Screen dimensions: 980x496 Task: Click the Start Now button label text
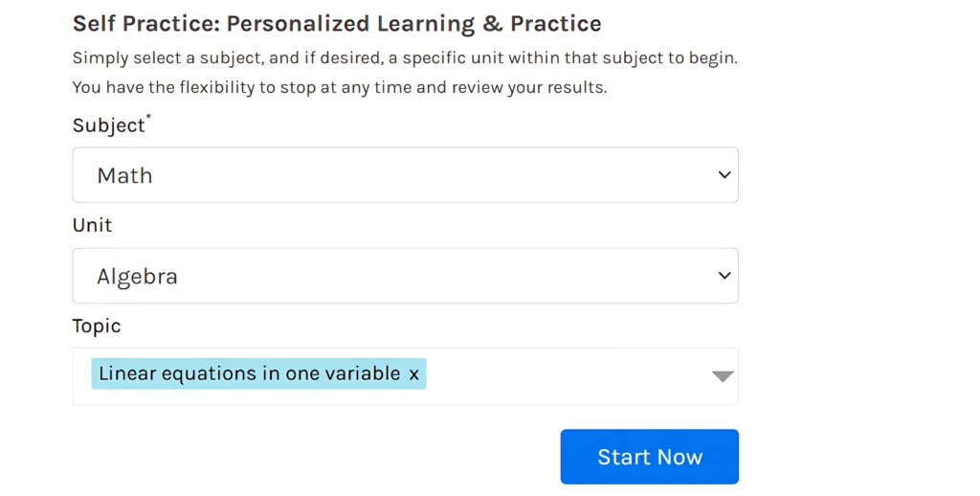pyautogui.click(x=650, y=457)
